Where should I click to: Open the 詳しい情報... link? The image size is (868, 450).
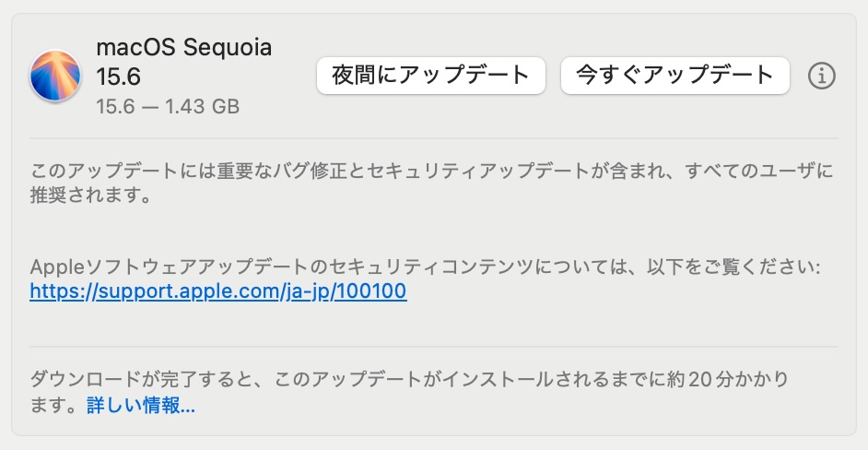141,406
